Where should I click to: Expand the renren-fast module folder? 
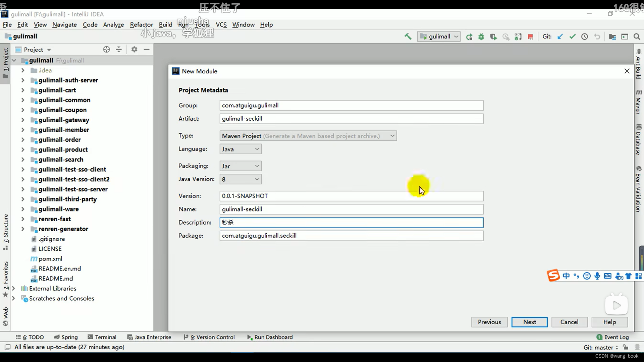pyautogui.click(x=22, y=219)
